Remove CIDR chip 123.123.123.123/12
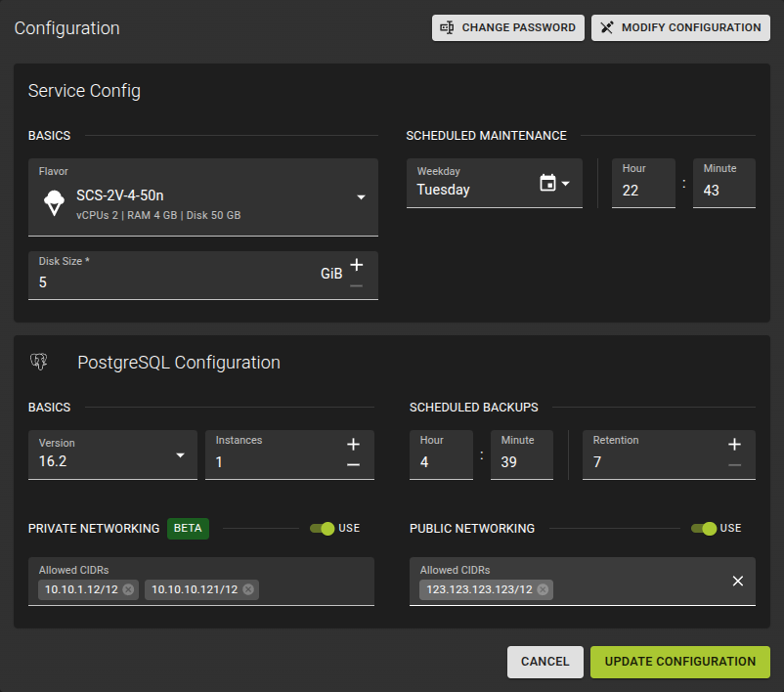Viewport: 784px width, 692px height. pyautogui.click(x=543, y=589)
